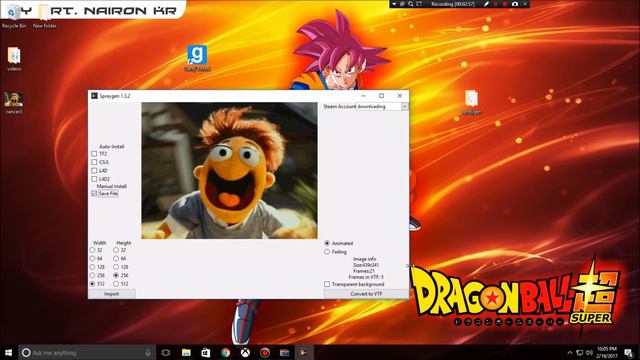Click the Spraygen title bar app icon

(94, 96)
